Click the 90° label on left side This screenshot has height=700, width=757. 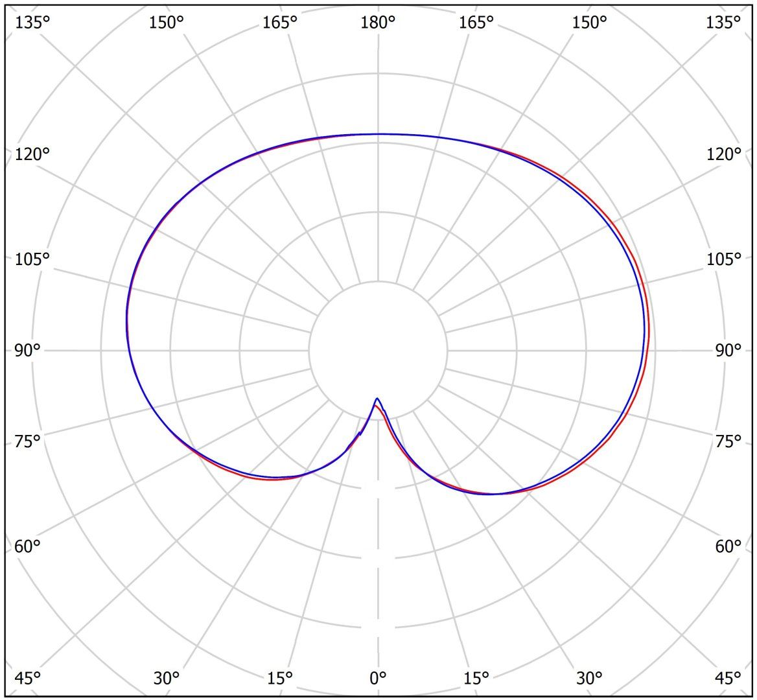click(27, 351)
